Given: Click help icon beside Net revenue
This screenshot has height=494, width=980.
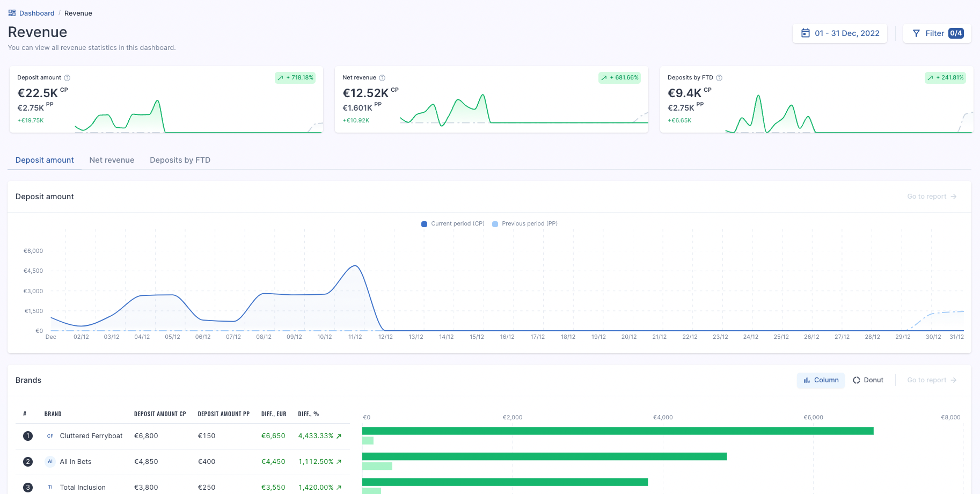Looking at the screenshot, I should [382, 78].
